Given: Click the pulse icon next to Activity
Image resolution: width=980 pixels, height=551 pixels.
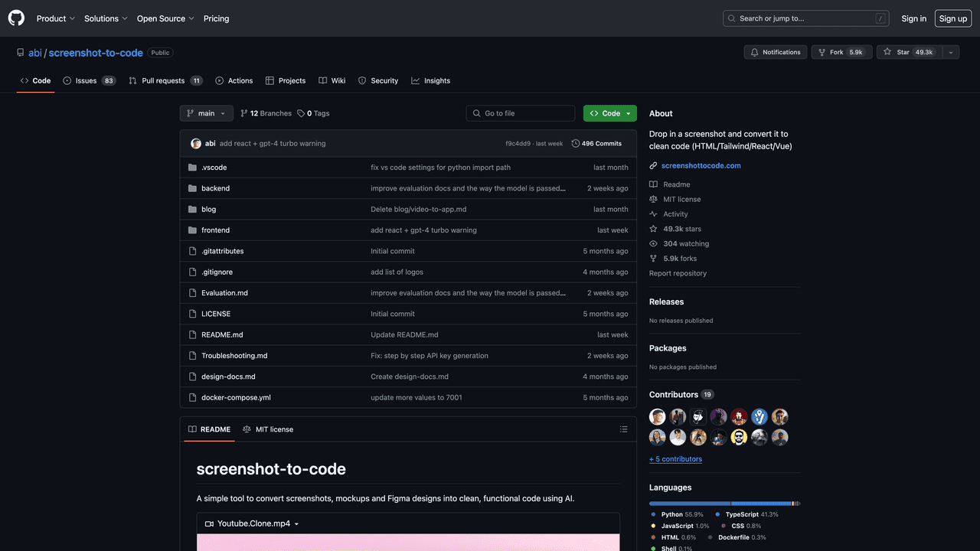Looking at the screenshot, I should (x=653, y=214).
